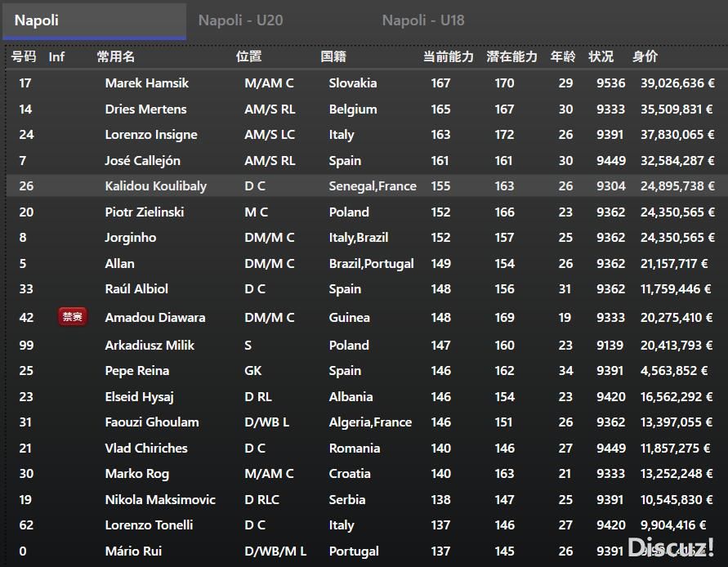This screenshot has width=728, height=567.
Task: Switch to the Napoli tab
Action: [94, 21]
